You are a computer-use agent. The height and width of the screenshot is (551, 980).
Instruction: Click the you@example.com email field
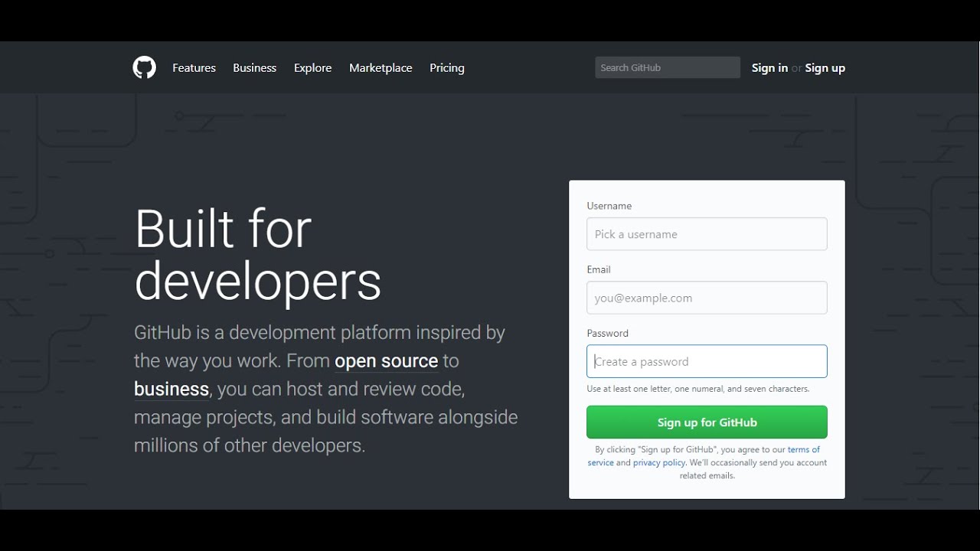(x=707, y=298)
